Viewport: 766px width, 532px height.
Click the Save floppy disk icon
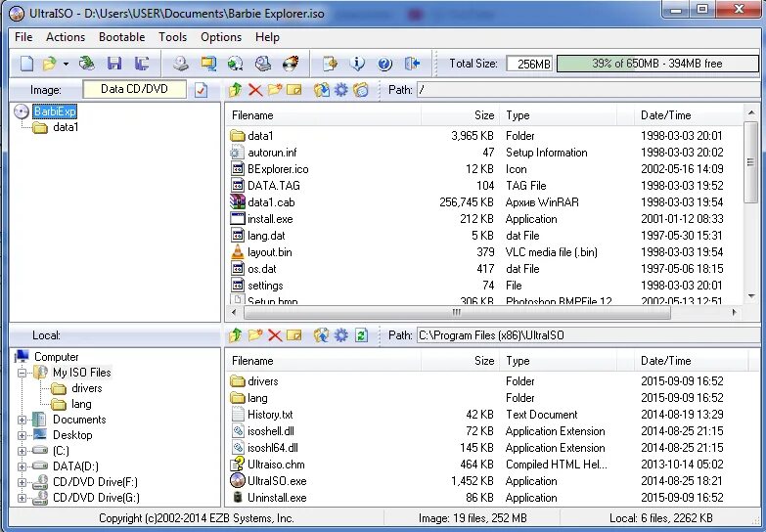tap(114, 64)
